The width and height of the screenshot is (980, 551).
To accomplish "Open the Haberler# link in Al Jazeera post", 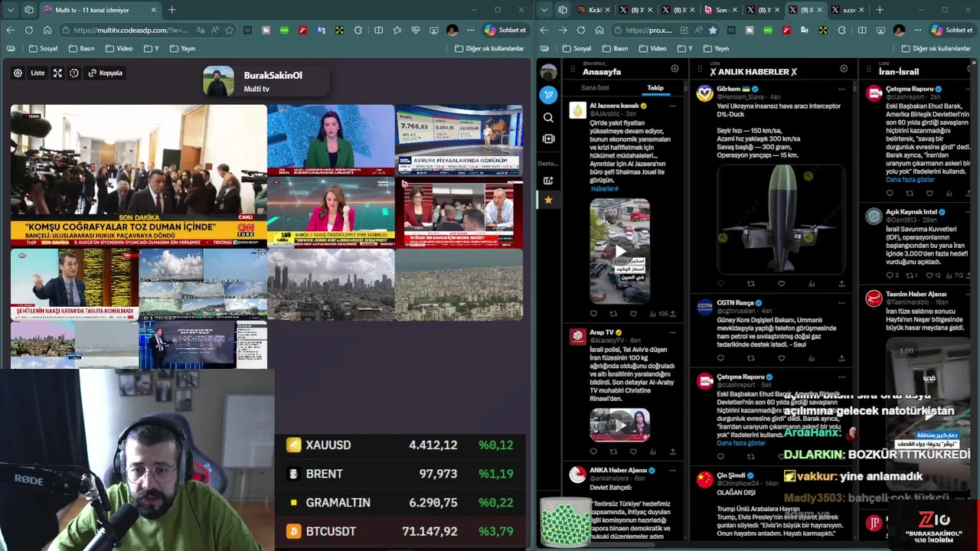I will click(x=604, y=189).
